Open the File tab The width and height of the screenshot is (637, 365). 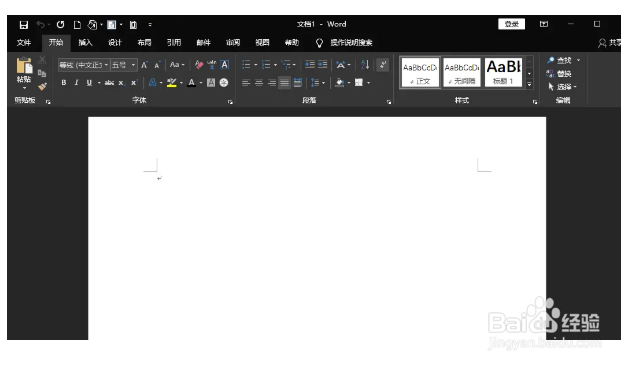pyautogui.click(x=24, y=43)
